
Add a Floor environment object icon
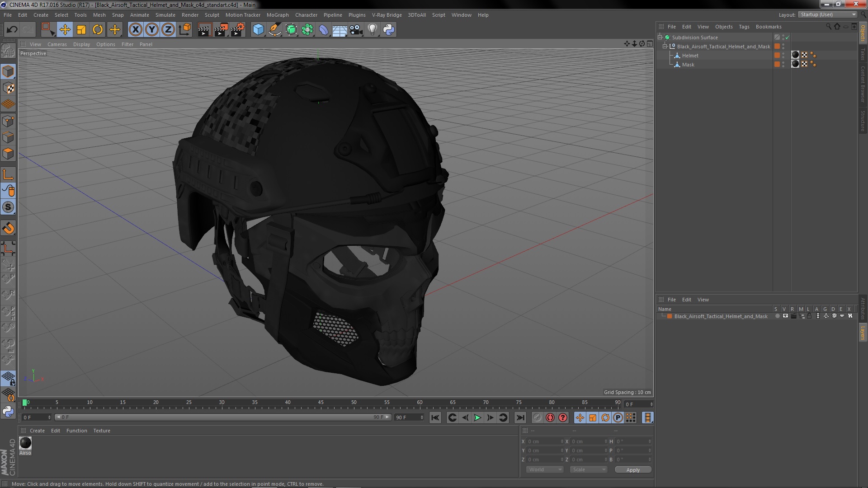point(340,30)
